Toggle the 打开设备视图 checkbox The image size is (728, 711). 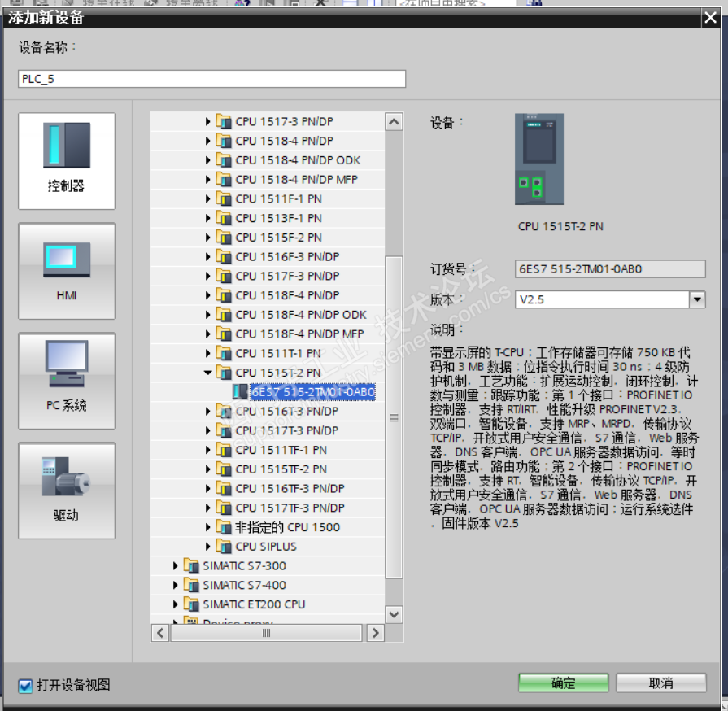(x=25, y=686)
